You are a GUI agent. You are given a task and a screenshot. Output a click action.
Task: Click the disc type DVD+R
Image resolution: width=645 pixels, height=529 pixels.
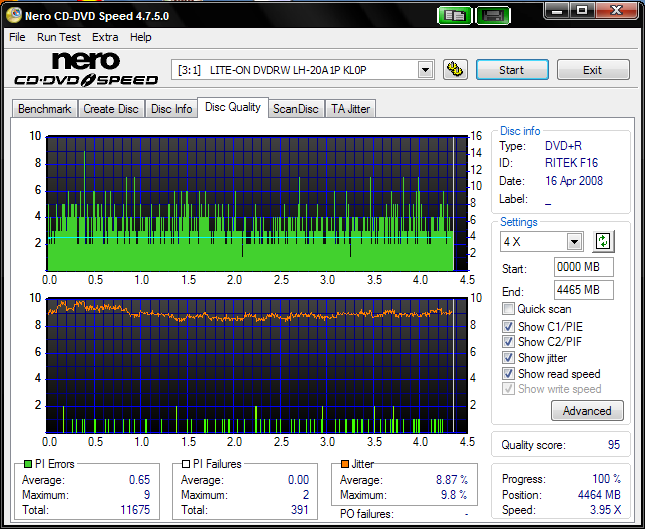(563, 146)
